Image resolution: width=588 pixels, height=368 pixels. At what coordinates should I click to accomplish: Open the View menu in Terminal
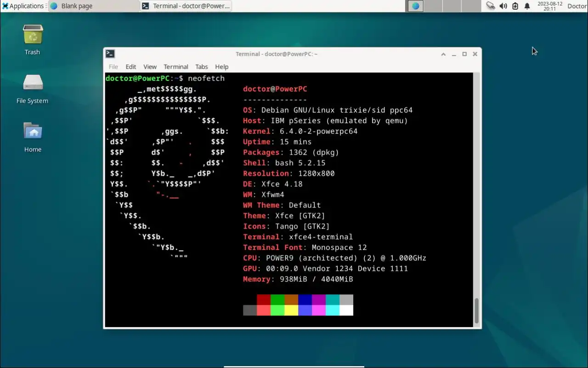(x=150, y=67)
